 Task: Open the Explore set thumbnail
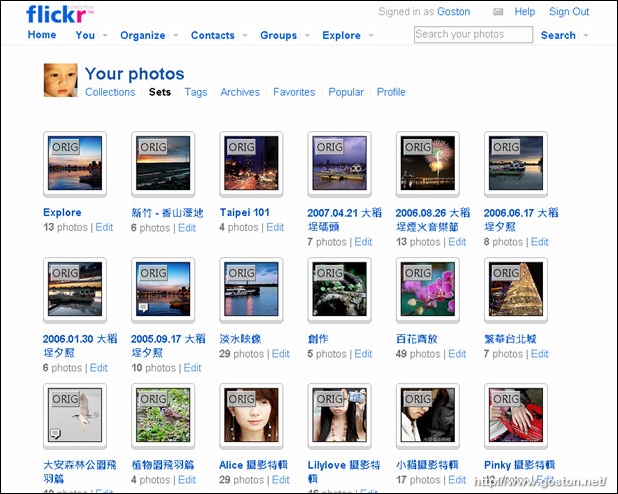tap(73, 164)
